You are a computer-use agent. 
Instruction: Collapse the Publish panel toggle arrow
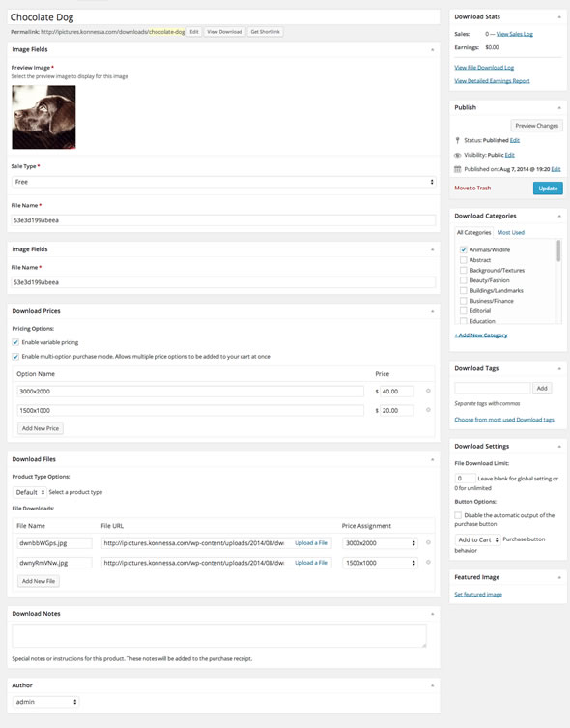559,107
